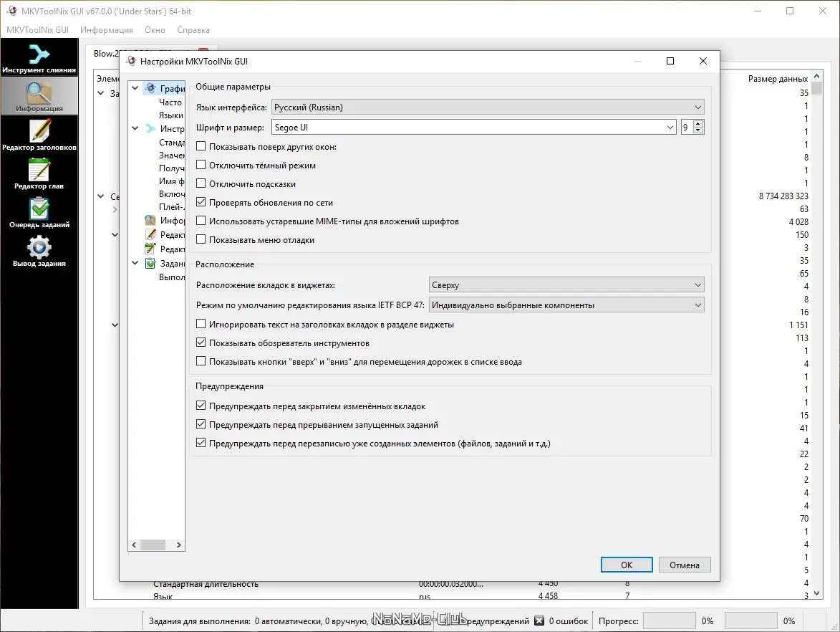The height and width of the screenshot is (632, 840).
Task: Select the jobs icon in the settings tree
Action: [151, 263]
